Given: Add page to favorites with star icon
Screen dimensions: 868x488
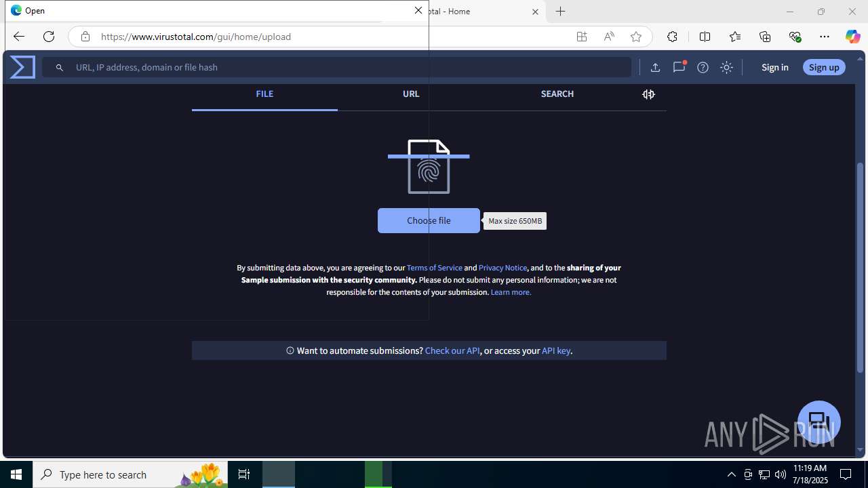Looking at the screenshot, I should [x=636, y=37].
